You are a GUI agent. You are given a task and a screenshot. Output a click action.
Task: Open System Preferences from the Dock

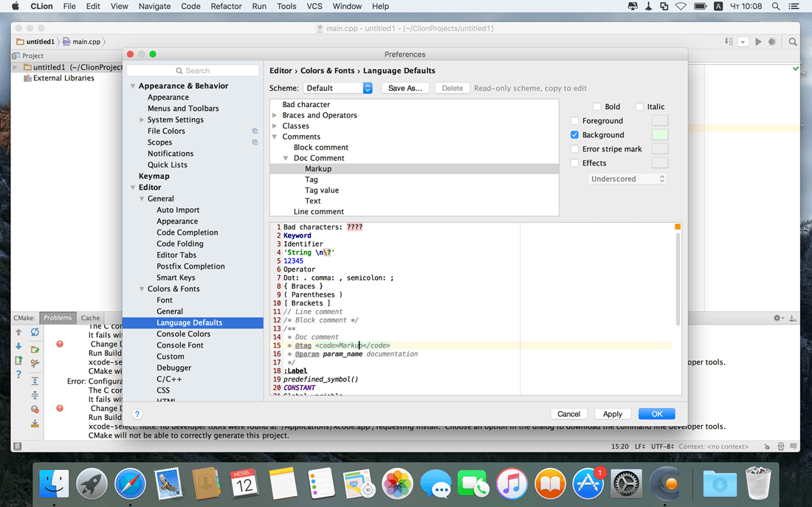click(x=626, y=484)
